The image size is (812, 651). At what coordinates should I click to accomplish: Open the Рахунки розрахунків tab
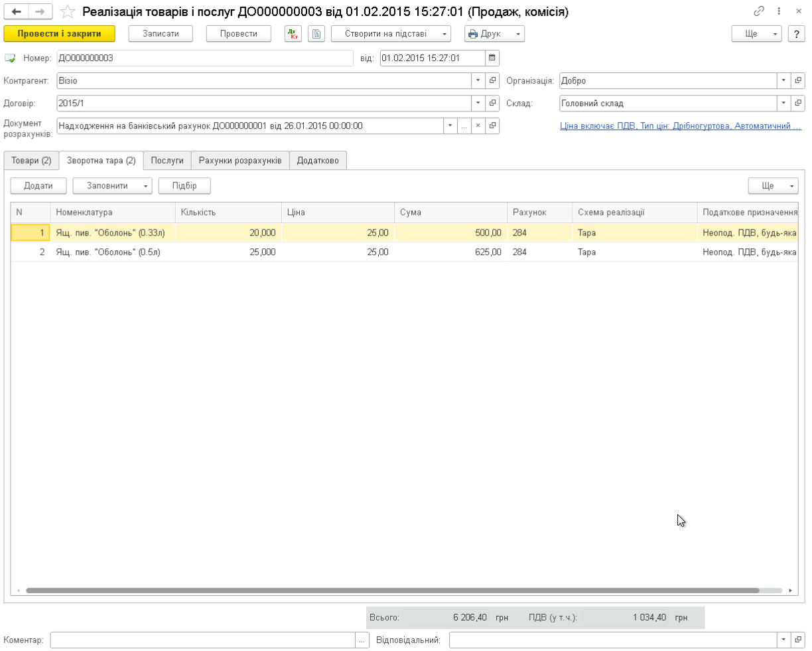pos(240,161)
